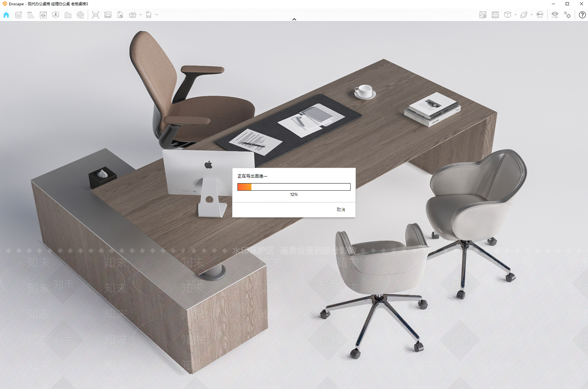Open general settings gears icon
The image size is (588, 389).
(567, 15)
